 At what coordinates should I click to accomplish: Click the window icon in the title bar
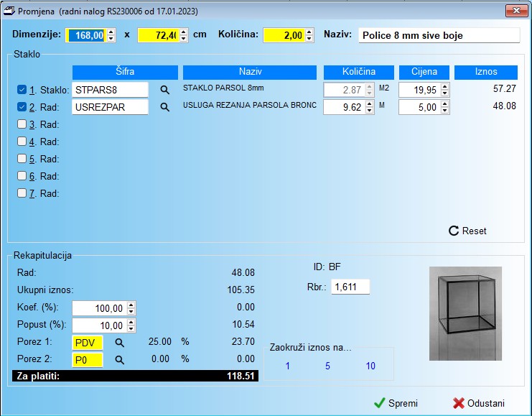pos(10,11)
